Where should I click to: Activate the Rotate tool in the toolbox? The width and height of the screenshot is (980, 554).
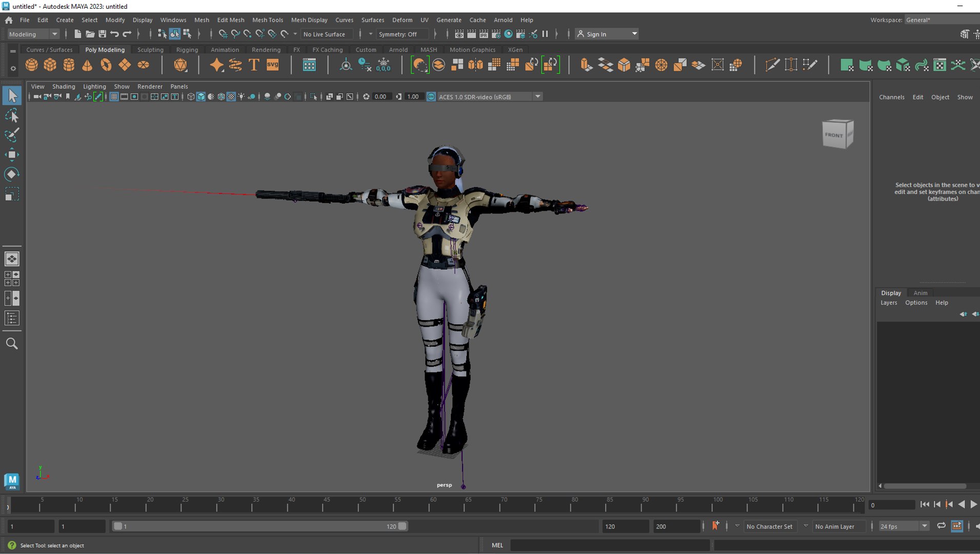click(12, 174)
